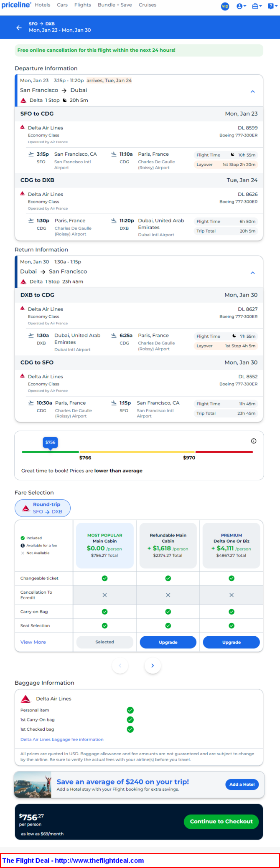The height and width of the screenshot is (868, 280).
Task: Click Changeable ticket checkmark under Main Cabin
Action: [x=104, y=578]
